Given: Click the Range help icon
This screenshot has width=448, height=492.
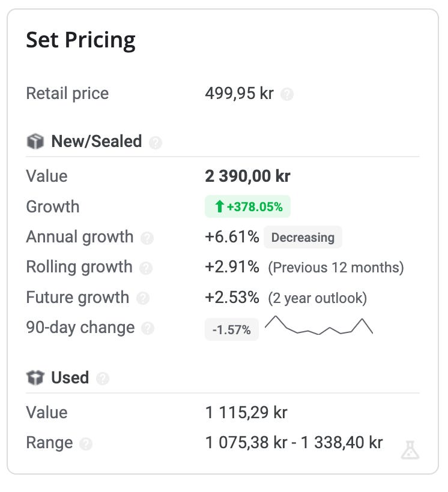Looking at the screenshot, I should tap(86, 444).
